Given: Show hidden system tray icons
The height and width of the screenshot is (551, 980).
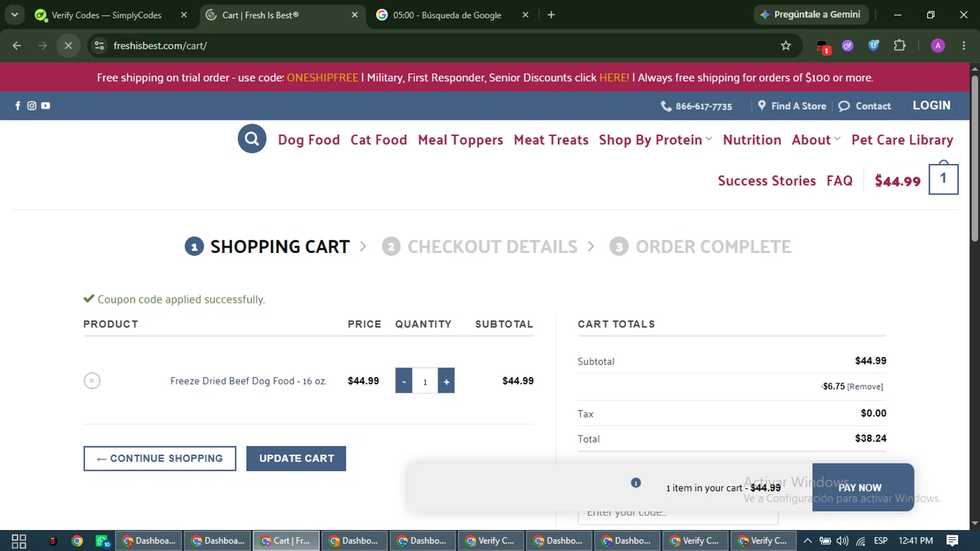Looking at the screenshot, I should 808,541.
